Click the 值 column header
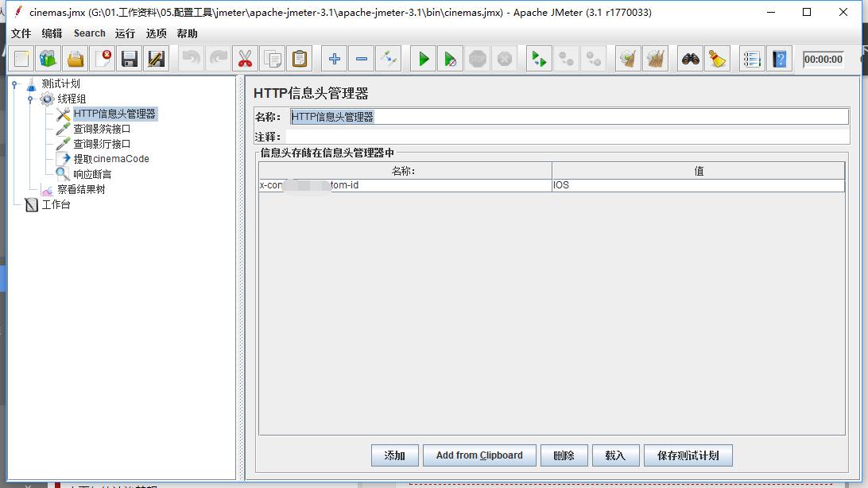This screenshot has width=868, height=488. coord(698,170)
